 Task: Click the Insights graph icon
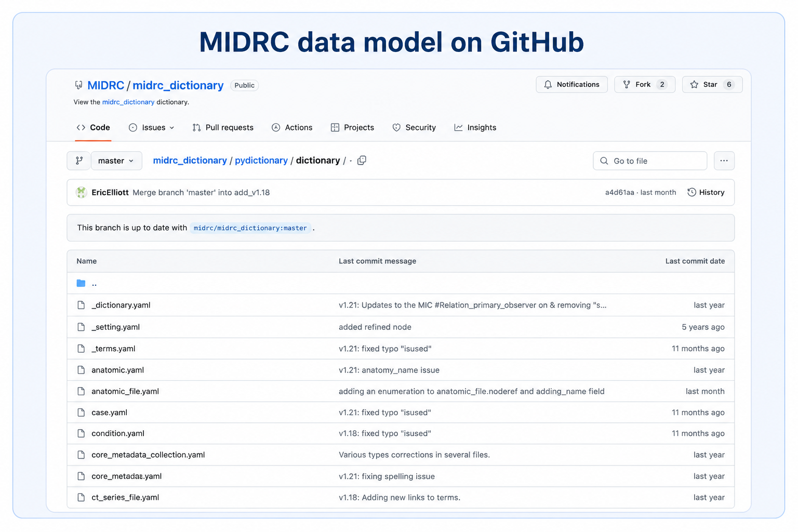point(458,127)
